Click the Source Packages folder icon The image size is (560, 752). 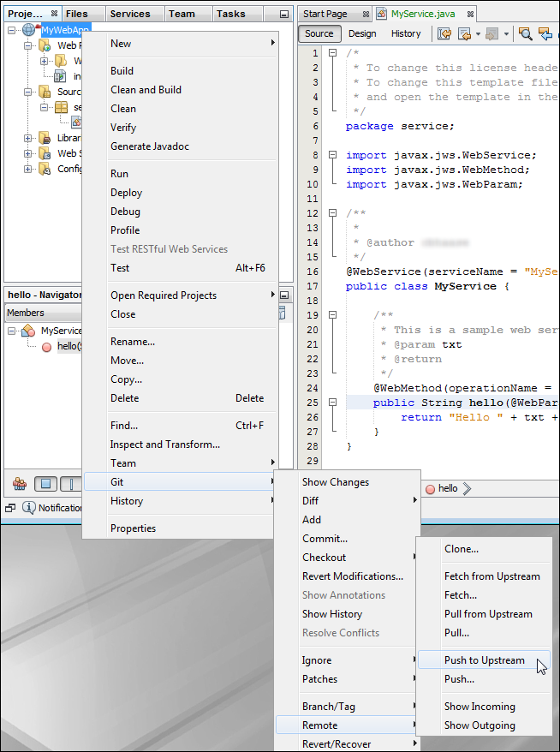tap(45, 92)
